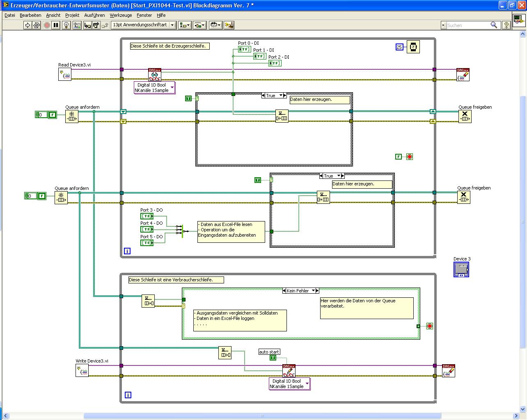
Task: Click the comment 'Diese Schleife ist die Erzeugerschleife.'
Action: pyautogui.click(x=170, y=46)
